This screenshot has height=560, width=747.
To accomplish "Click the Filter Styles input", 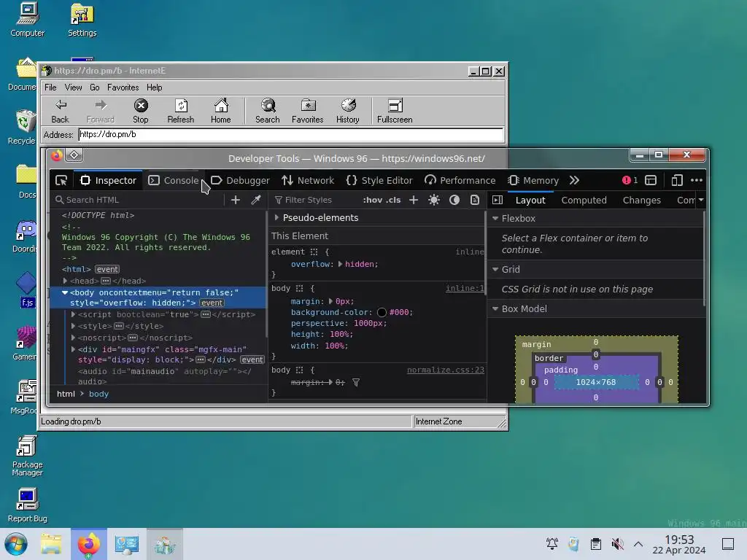I will (314, 200).
